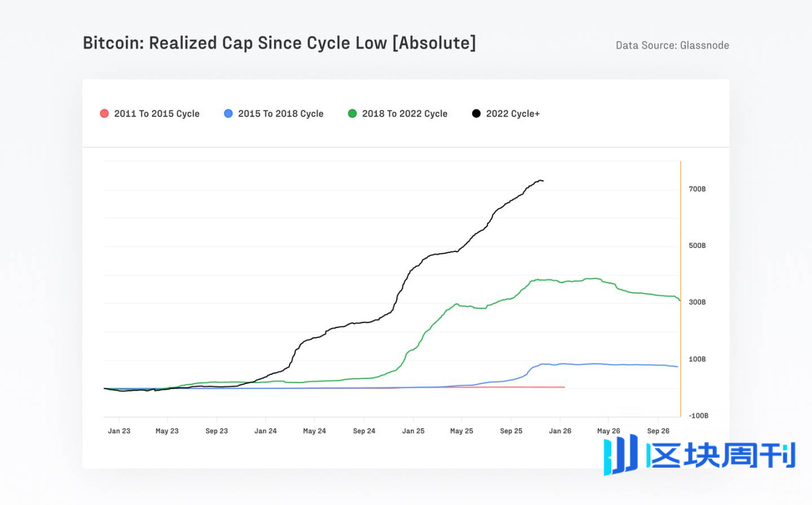Click the Jan 23 x-axis label
The width and height of the screenshot is (812, 505).
click(x=119, y=431)
